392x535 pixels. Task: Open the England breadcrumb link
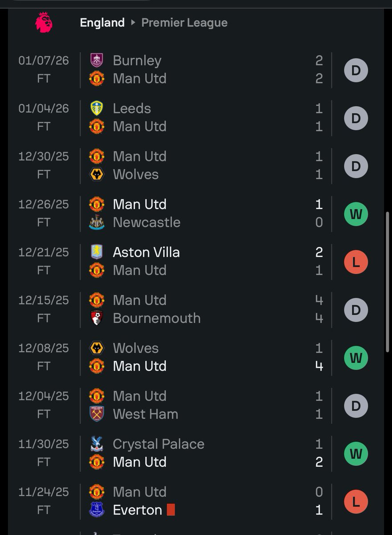102,23
